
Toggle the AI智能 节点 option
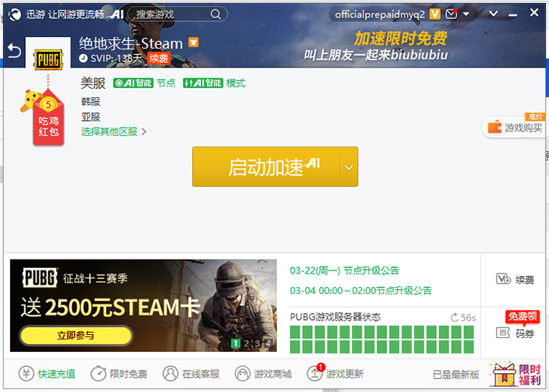pos(144,83)
